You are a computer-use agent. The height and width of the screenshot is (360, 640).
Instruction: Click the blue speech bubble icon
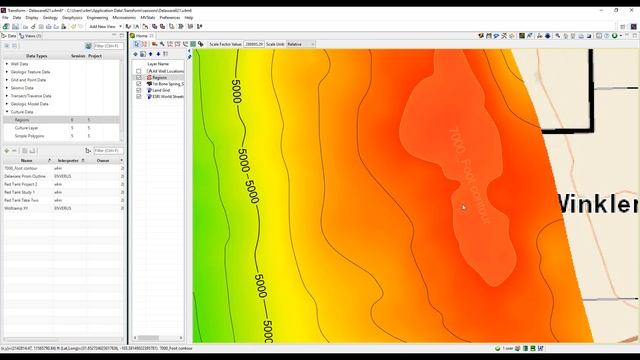coord(496,36)
